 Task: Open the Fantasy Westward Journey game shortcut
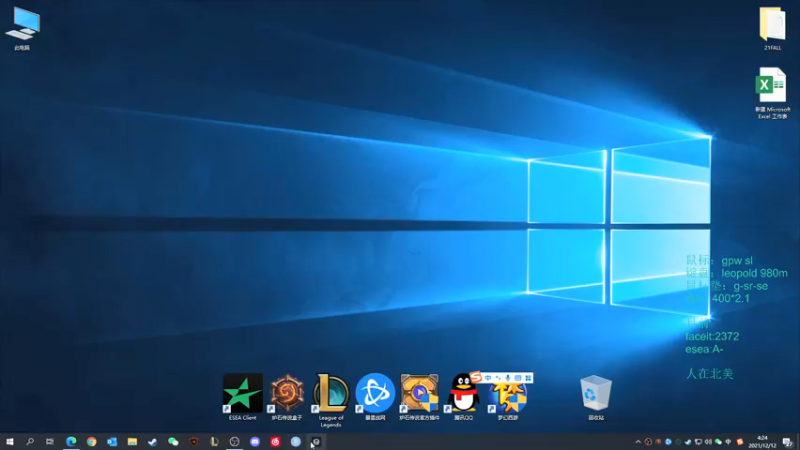[x=508, y=401]
